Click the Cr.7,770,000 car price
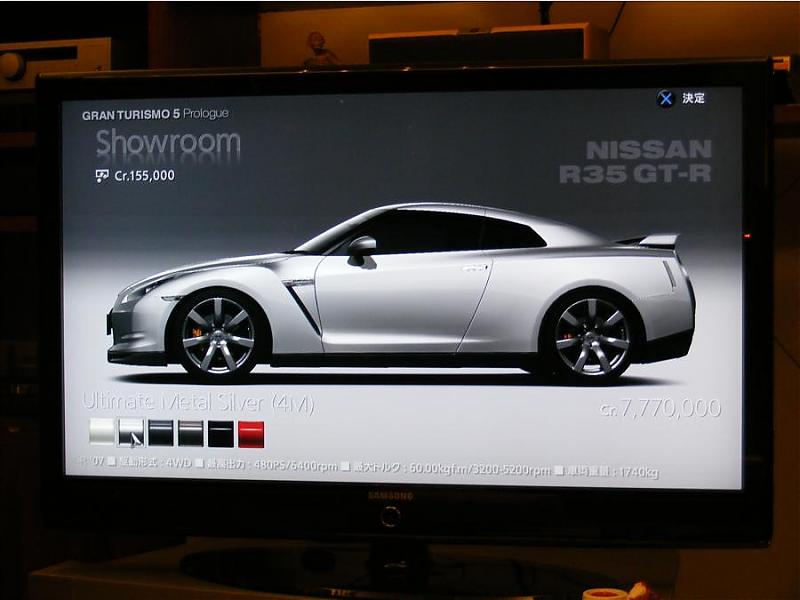The height and width of the screenshot is (600, 800). point(661,408)
